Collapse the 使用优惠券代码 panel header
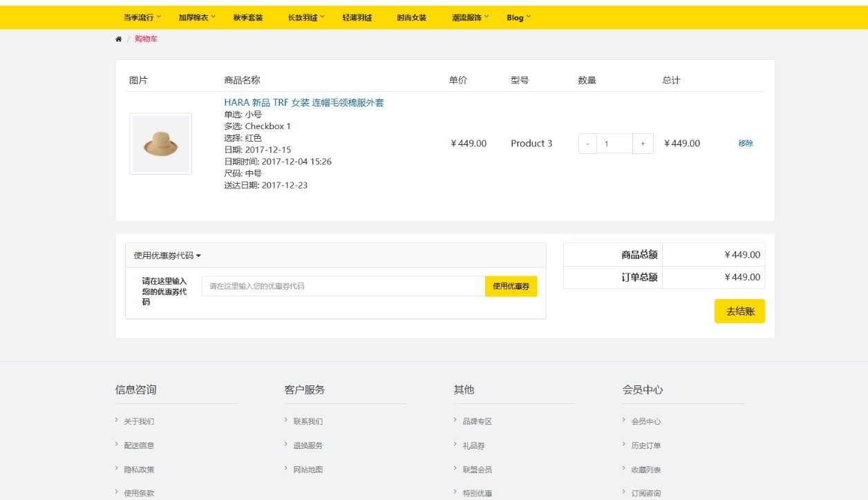868x500 pixels. tap(336, 255)
